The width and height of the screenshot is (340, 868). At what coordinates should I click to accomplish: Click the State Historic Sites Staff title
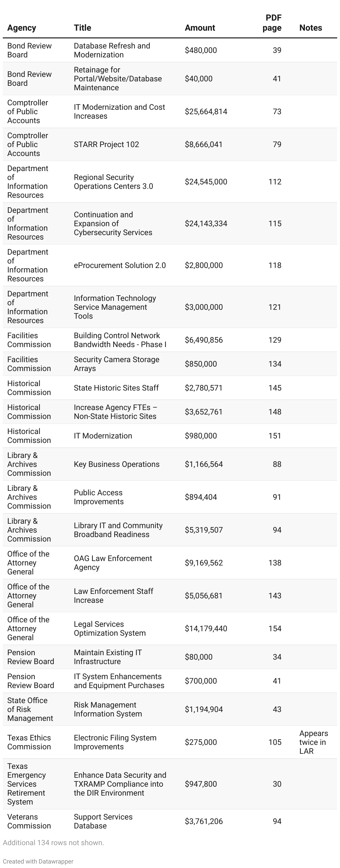(116, 388)
